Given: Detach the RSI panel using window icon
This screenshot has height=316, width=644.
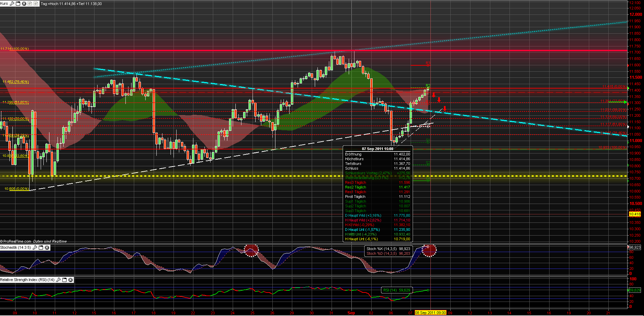Looking at the screenshot, I should (x=65, y=280).
